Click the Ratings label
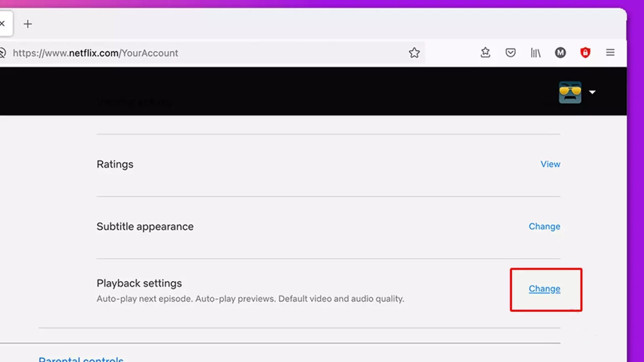Screen dimensions: 644x362 coord(115,164)
